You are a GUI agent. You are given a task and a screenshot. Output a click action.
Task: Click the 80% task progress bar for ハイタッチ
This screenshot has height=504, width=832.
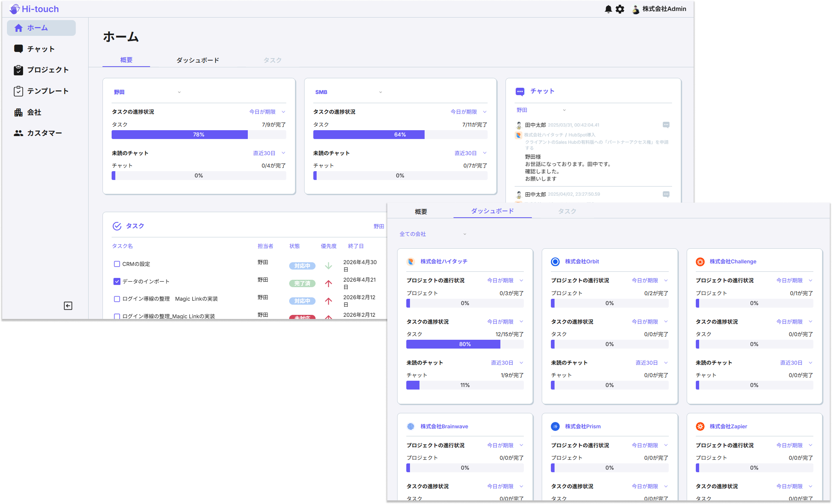[465, 344]
